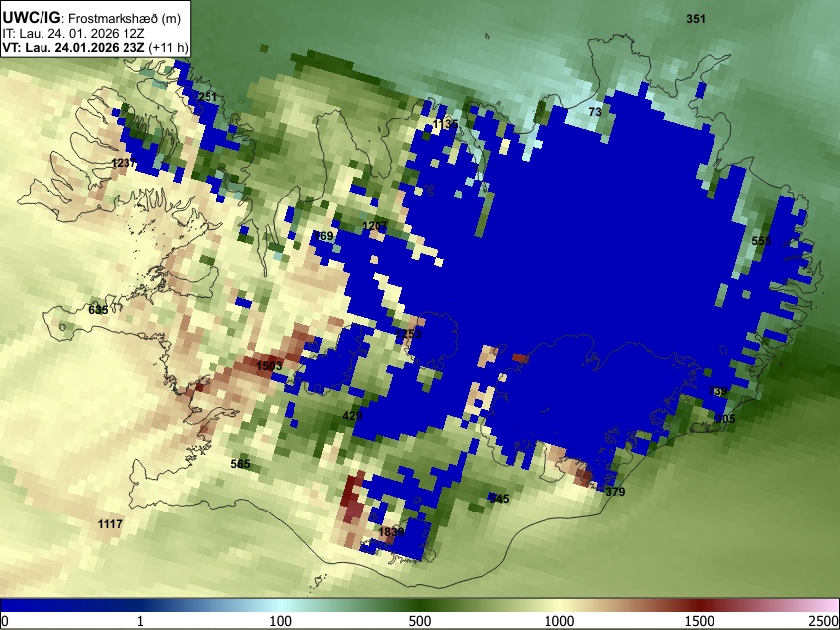Click the 565 value label
840x630 pixels.
(x=240, y=464)
